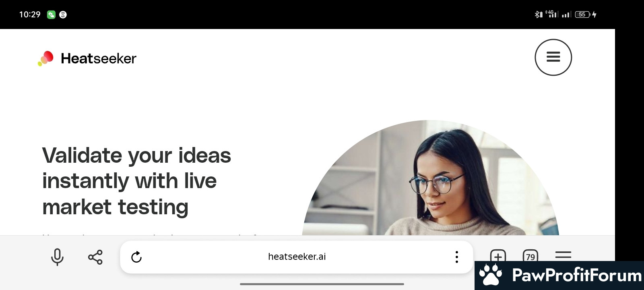
Task: Add a new tab with the plus icon
Action: coord(498,256)
